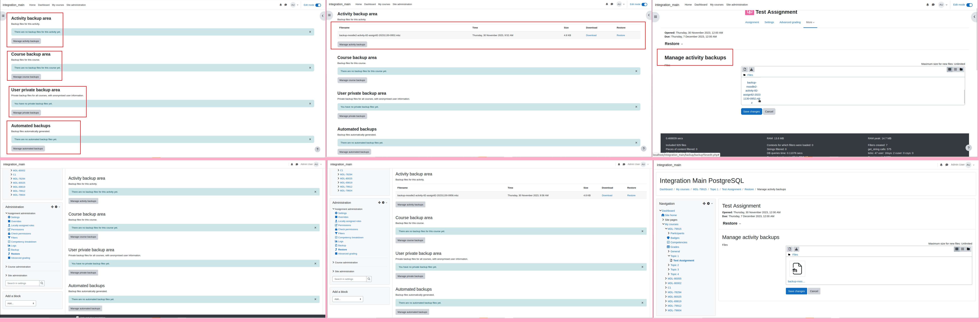The height and width of the screenshot is (322, 980).
Task: Click Manage course backups in top-left panel
Action: pos(26,77)
